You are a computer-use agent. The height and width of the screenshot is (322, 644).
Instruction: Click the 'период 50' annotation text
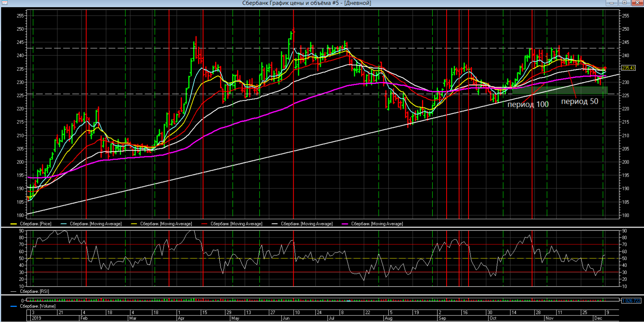pos(580,101)
